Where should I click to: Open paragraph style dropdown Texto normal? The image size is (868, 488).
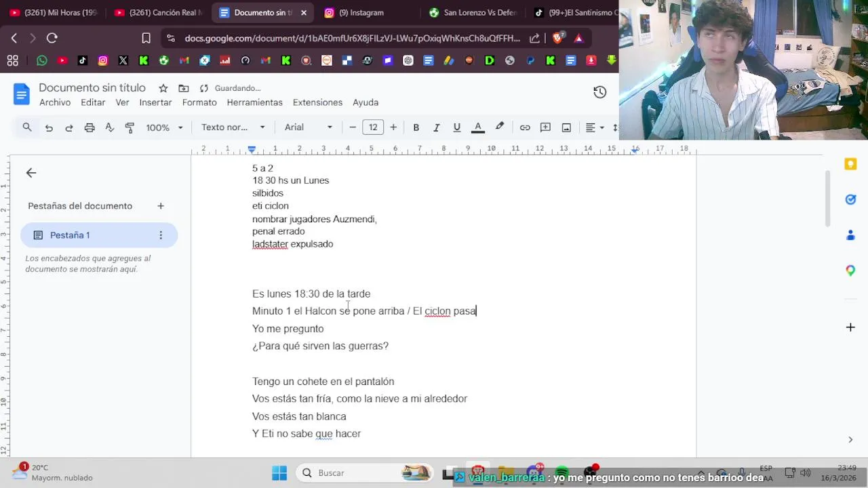coord(233,127)
